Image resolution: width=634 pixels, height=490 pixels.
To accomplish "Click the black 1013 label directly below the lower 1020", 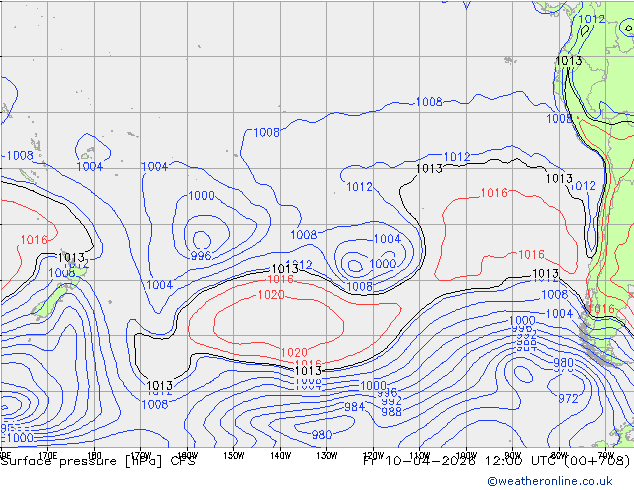I will click(x=309, y=371).
